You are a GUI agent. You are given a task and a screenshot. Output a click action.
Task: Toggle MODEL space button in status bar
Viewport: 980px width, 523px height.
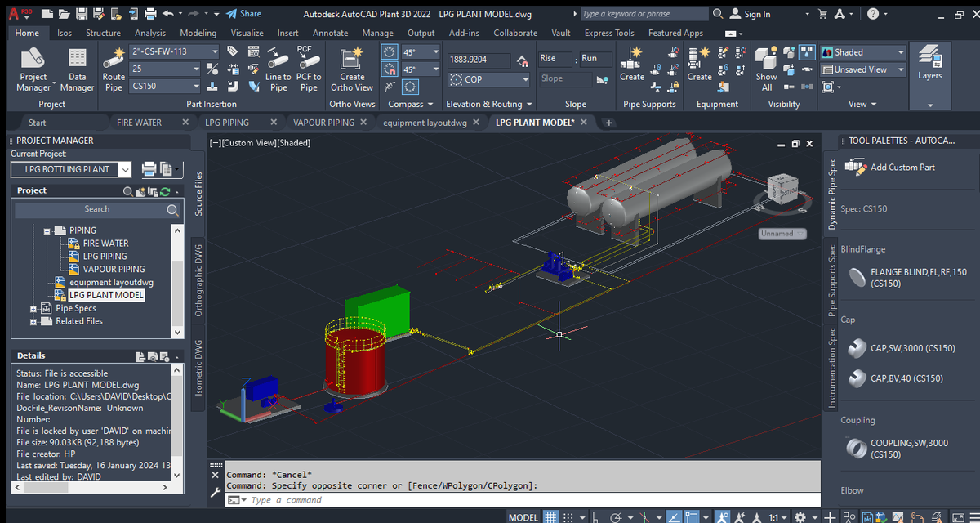click(523, 517)
